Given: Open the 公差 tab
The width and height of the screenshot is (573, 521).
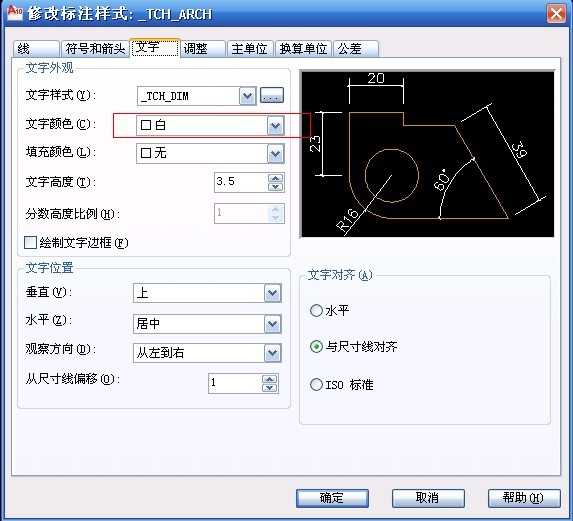Looking at the screenshot, I should pos(356,49).
